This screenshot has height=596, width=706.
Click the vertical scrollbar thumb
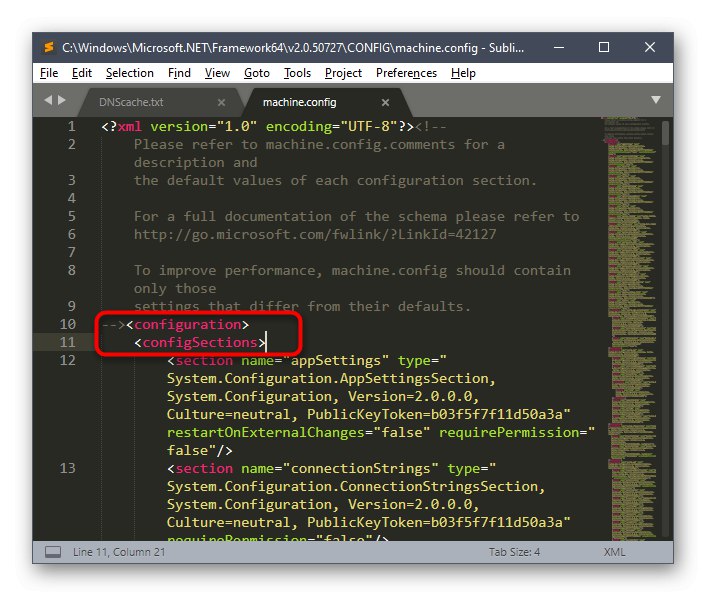[x=665, y=133]
